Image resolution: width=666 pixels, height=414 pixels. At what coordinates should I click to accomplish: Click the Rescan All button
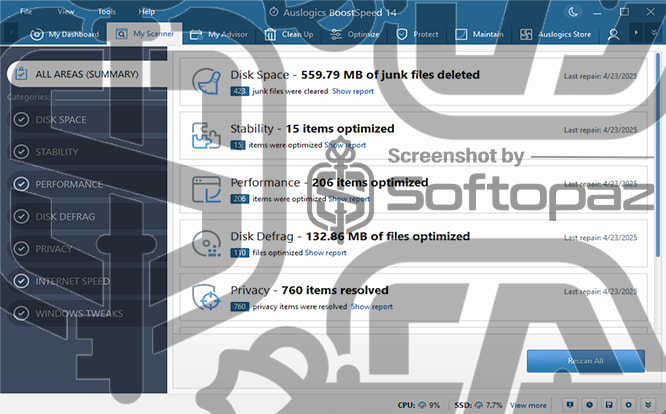tap(586, 361)
